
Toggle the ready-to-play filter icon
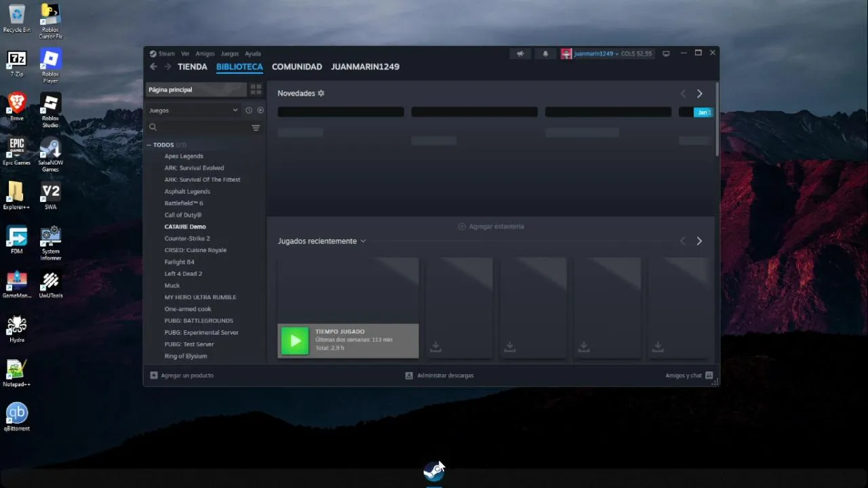click(260, 110)
